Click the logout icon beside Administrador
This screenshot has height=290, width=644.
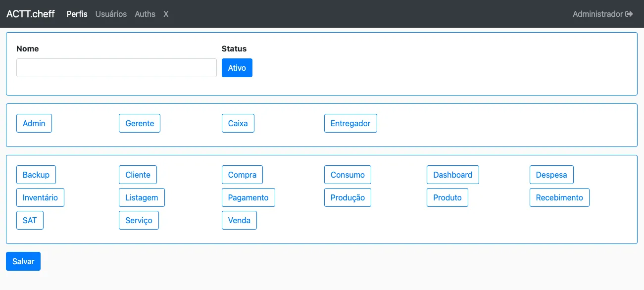point(629,14)
